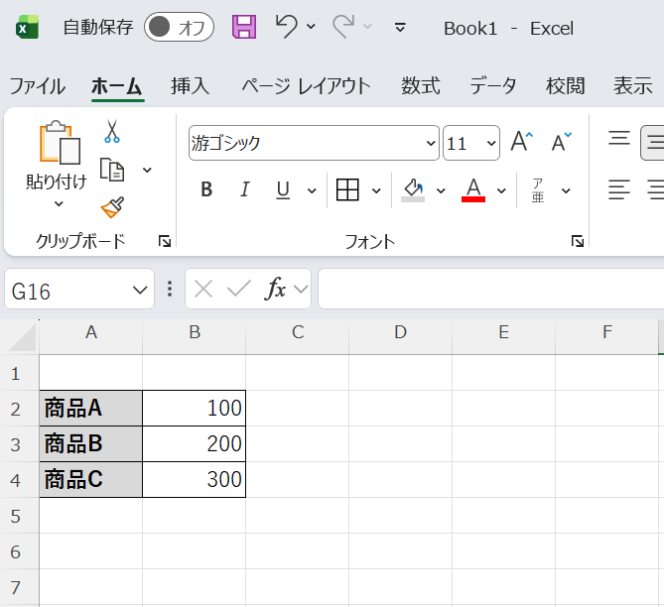The height and width of the screenshot is (607, 664).
Task: Click the Insert Function fx icon
Action: [x=275, y=288]
